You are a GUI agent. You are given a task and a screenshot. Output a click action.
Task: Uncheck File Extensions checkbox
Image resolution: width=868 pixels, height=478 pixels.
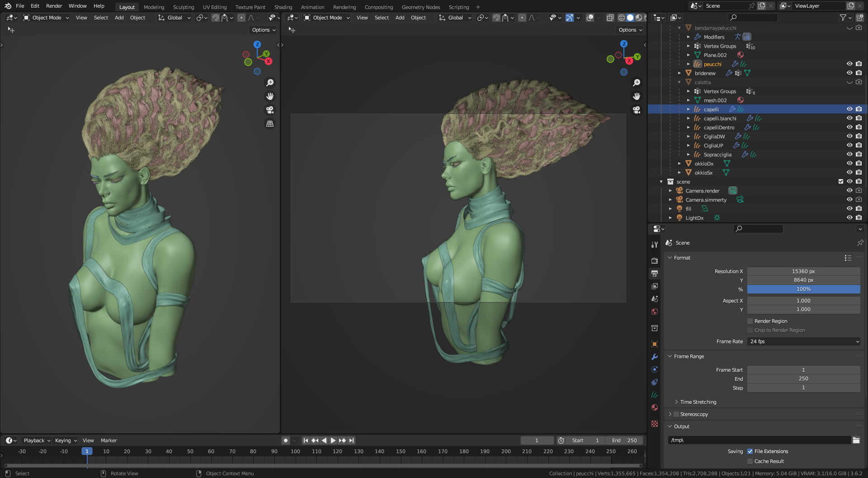750,451
